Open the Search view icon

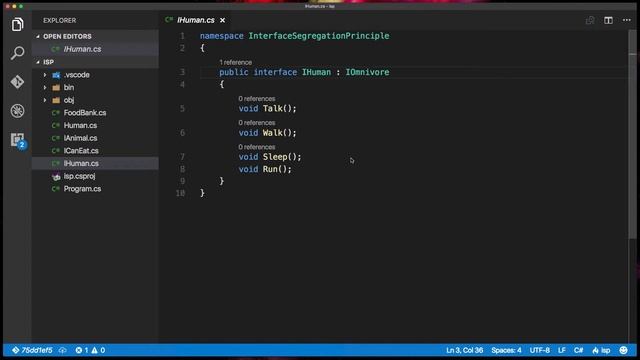[17, 53]
